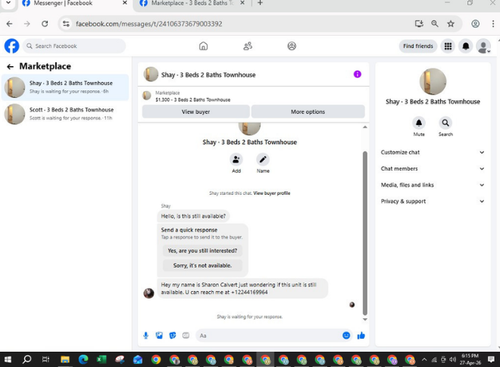Screen dimensions: 500x367
Task: Send quick response Sorry, it's not available.
Action: pyautogui.click(x=202, y=266)
